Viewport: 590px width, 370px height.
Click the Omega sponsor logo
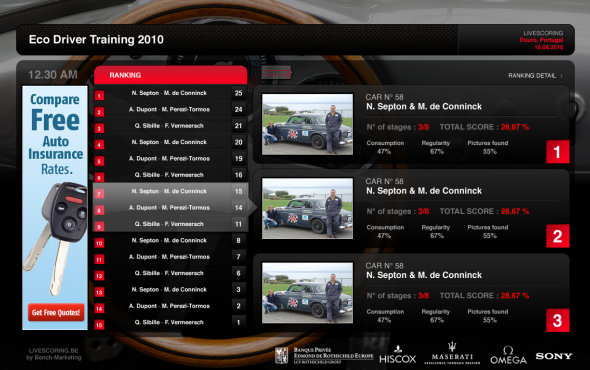point(508,355)
